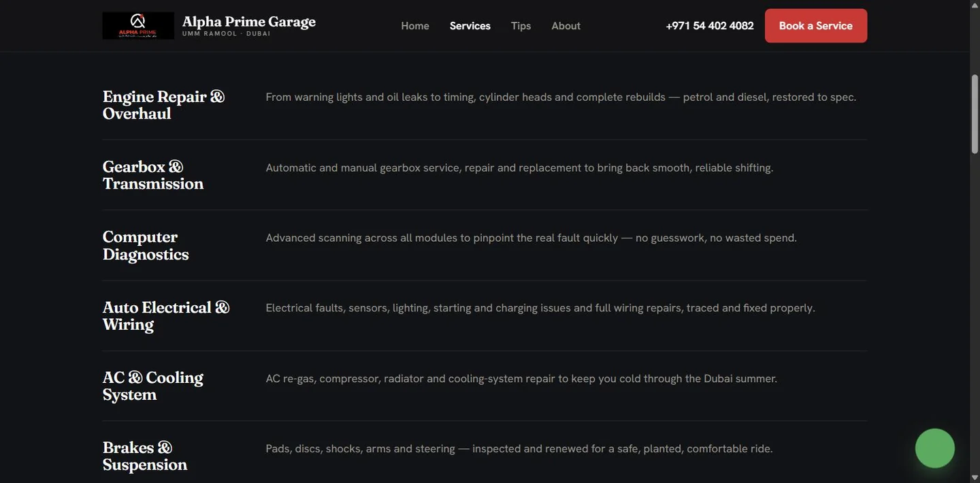Click the Alpha Prime Garage logo image

pos(138,25)
